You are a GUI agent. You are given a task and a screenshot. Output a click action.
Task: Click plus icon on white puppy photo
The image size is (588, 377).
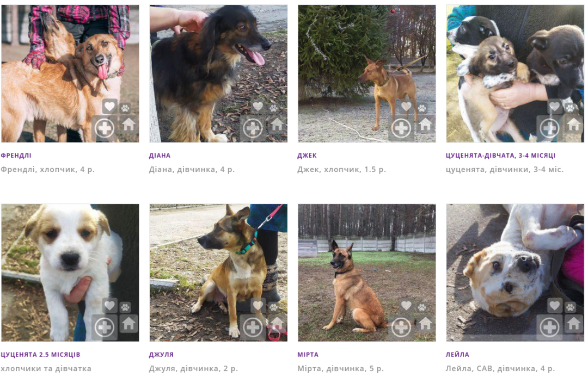click(104, 327)
